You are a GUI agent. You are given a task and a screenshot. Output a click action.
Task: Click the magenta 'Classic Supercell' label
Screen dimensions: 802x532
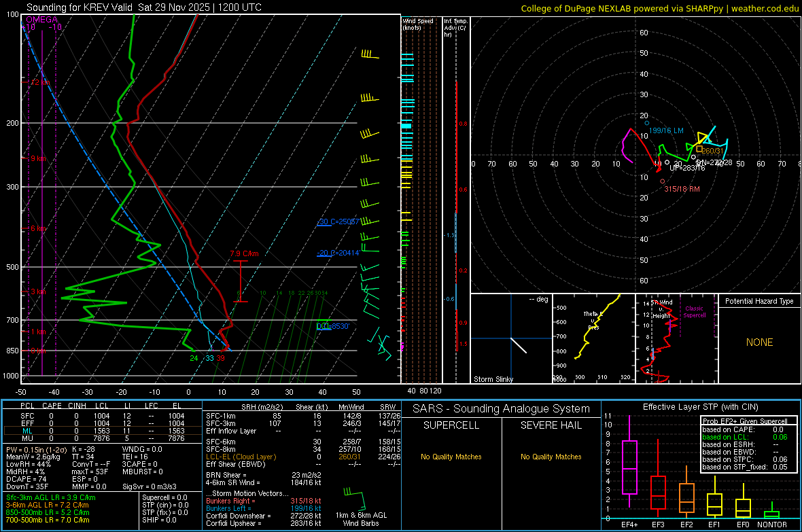694,312
